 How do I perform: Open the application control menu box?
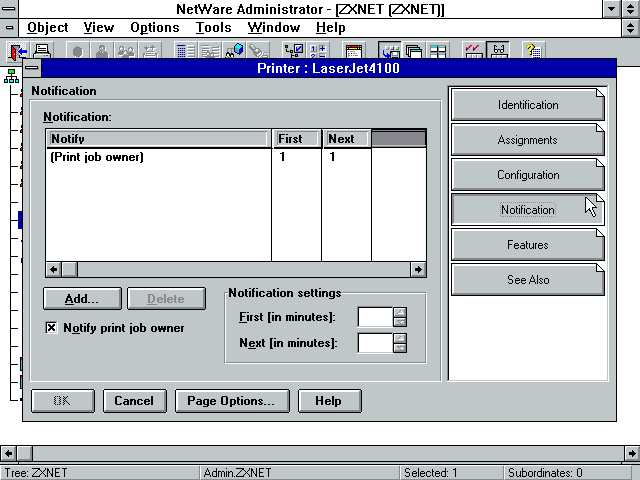[9, 9]
